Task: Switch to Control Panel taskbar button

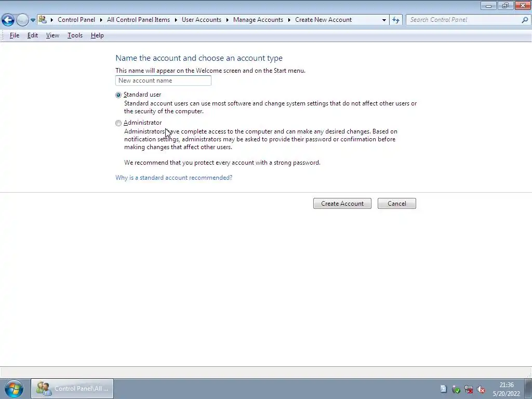Action: coord(72,389)
